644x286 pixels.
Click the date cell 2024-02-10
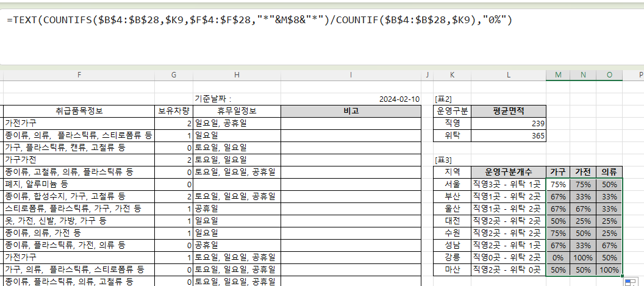(399, 99)
